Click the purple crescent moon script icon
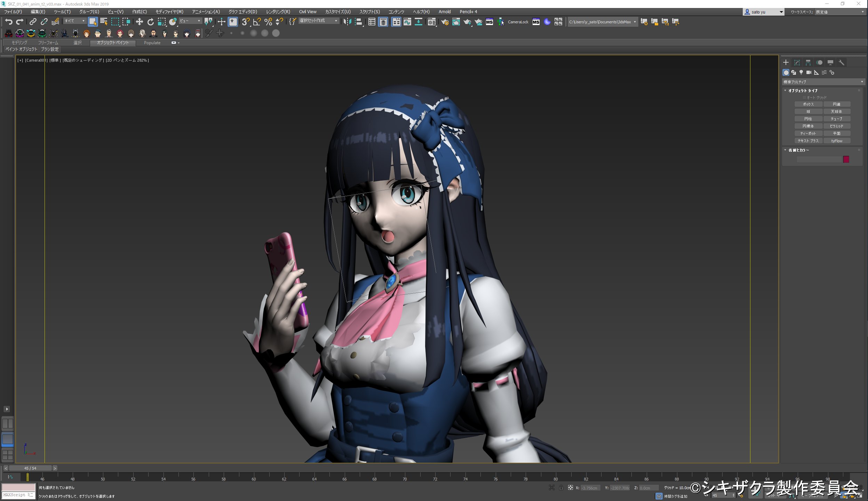Image resolution: width=868 pixels, height=501 pixels. (x=547, y=22)
